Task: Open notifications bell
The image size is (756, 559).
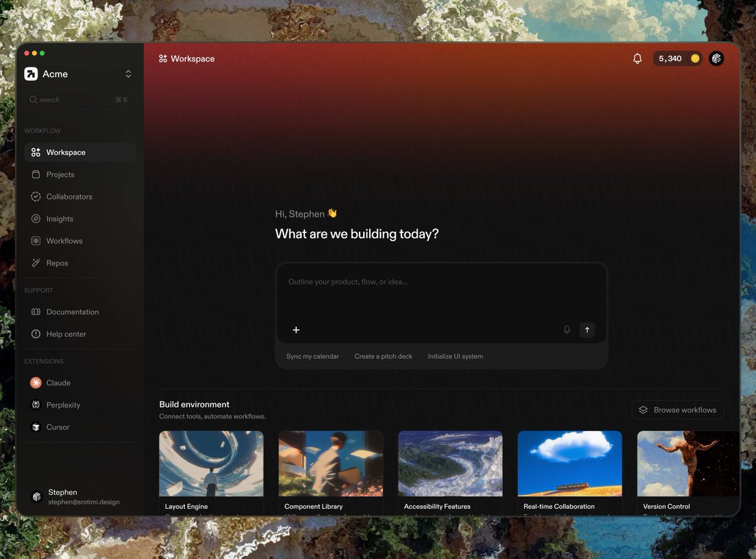Action: [638, 59]
